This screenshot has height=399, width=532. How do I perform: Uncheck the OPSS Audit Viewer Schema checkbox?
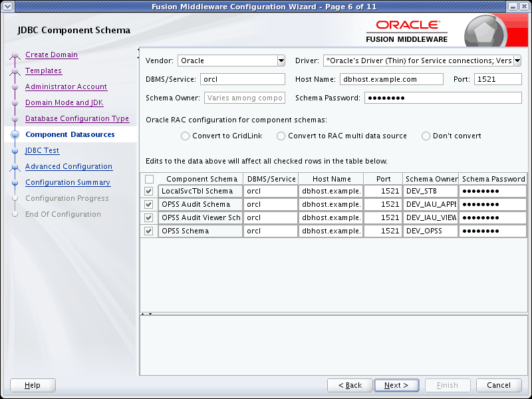[148, 217]
